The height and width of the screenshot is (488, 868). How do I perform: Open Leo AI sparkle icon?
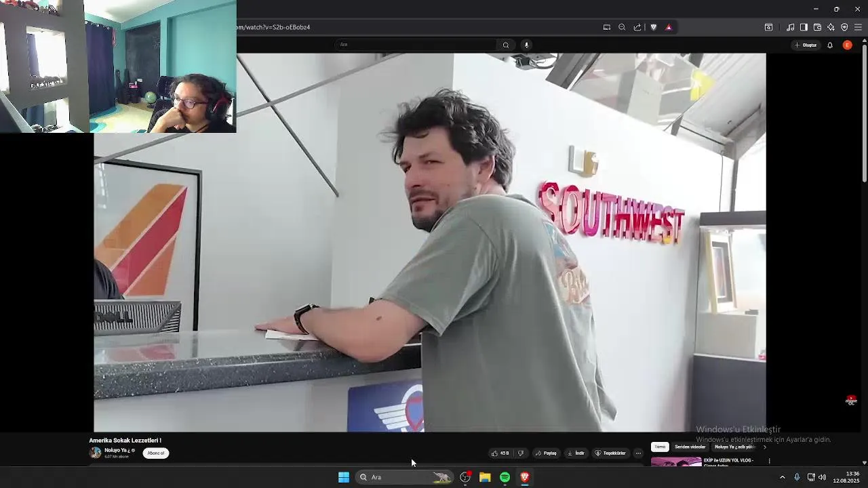pos(831,27)
